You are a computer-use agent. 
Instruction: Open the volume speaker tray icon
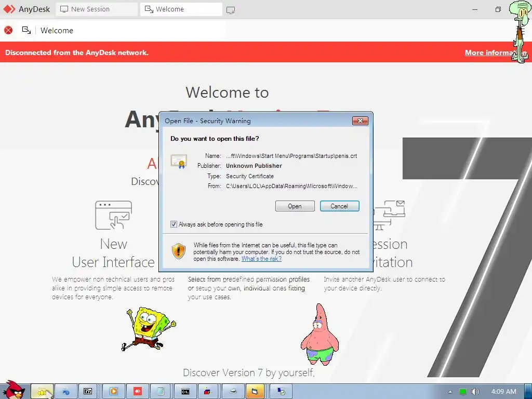(475, 392)
